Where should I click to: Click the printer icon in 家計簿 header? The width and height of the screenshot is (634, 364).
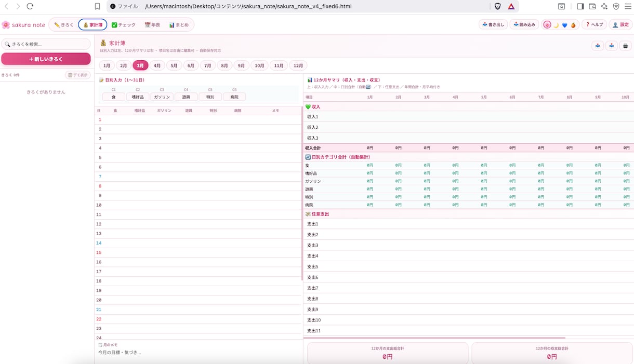click(x=626, y=46)
